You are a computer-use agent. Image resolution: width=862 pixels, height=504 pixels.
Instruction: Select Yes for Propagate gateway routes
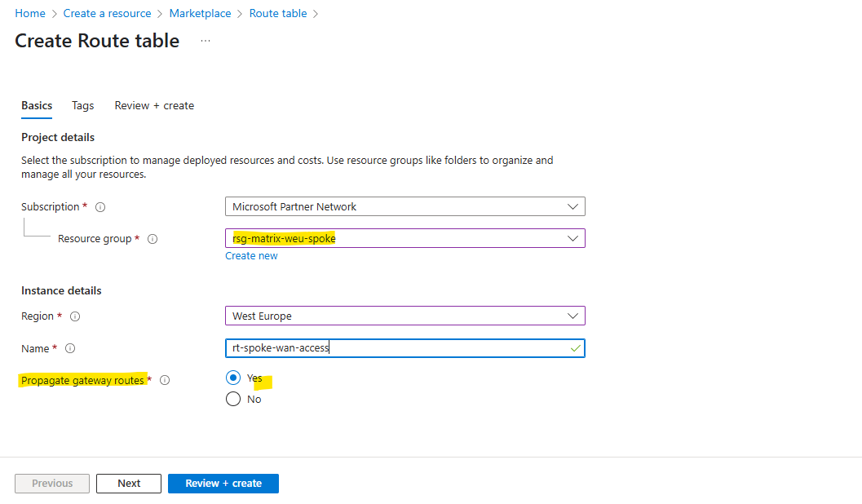coord(233,378)
